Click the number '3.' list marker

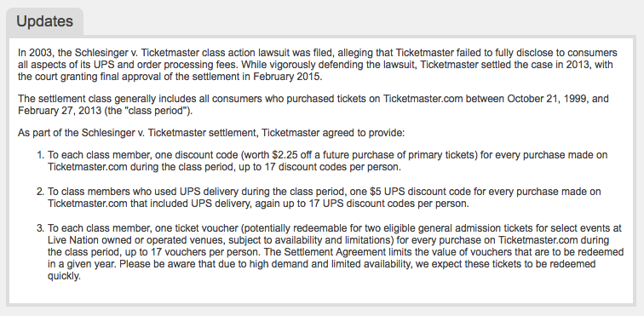(x=40, y=228)
